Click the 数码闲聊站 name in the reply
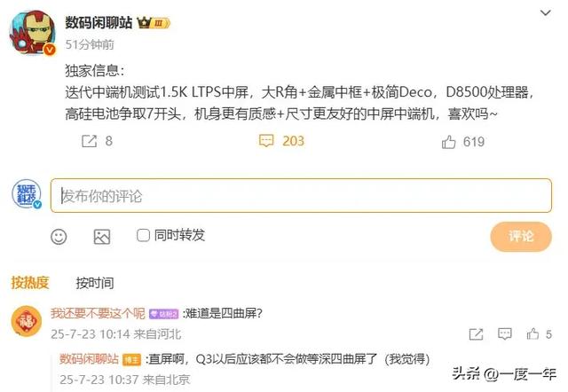Screen dimensions: 568x392 [x=89, y=359]
